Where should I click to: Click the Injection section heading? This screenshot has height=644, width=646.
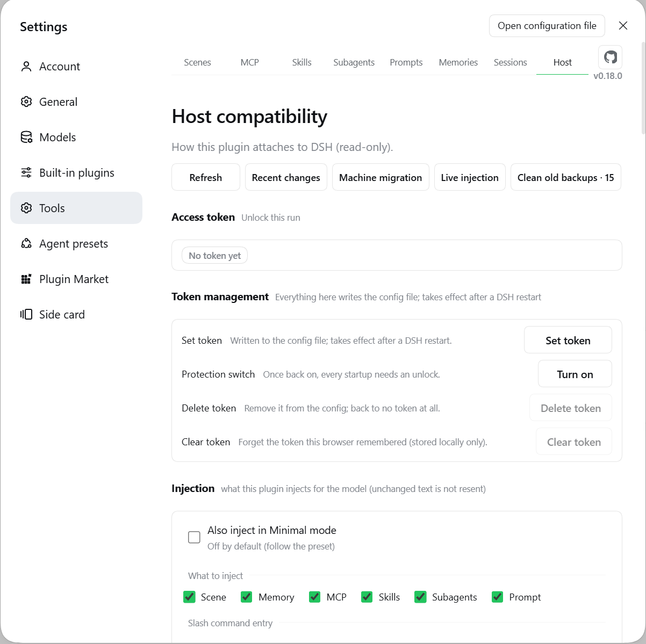[x=193, y=488]
